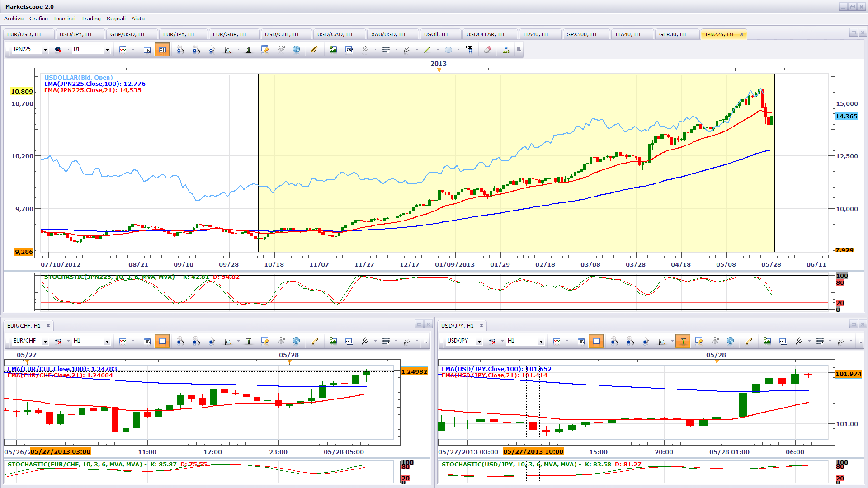Click the save chart as image icon
This screenshot has width=868, height=488.
333,50
